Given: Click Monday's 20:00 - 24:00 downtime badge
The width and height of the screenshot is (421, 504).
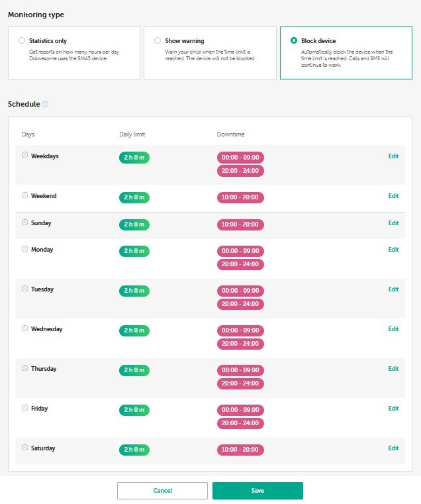Looking at the screenshot, I should click(240, 264).
